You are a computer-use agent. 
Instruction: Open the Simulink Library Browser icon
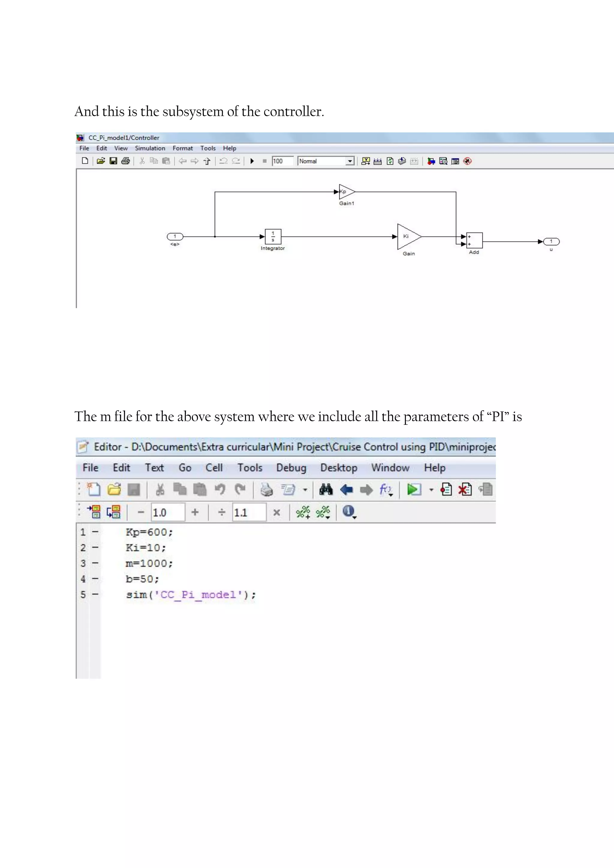(431, 161)
